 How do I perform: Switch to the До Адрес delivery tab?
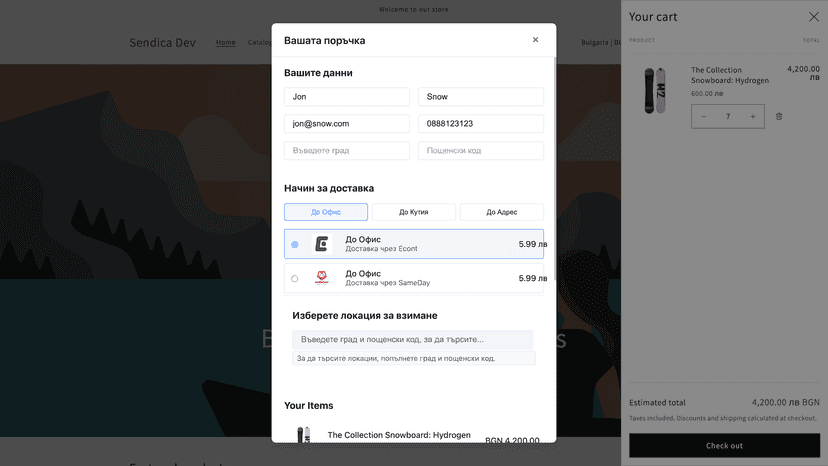tap(502, 212)
